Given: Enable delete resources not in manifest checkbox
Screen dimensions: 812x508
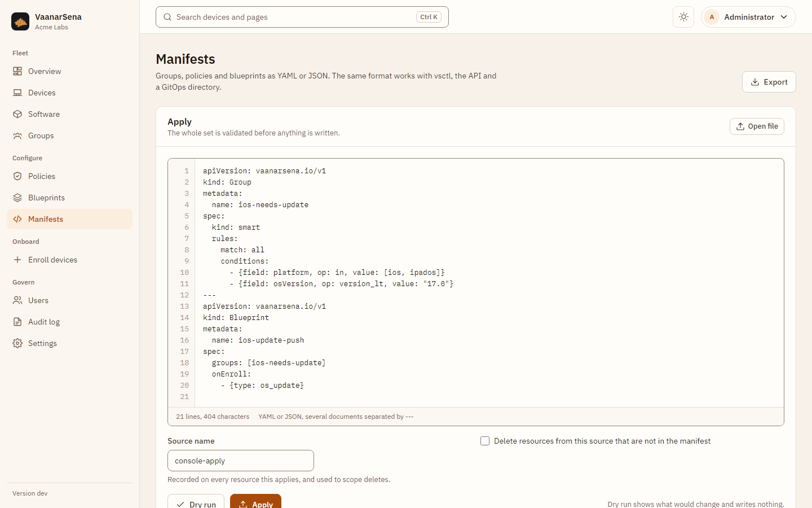Looking at the screenshot, I should (x=485, y=441).
